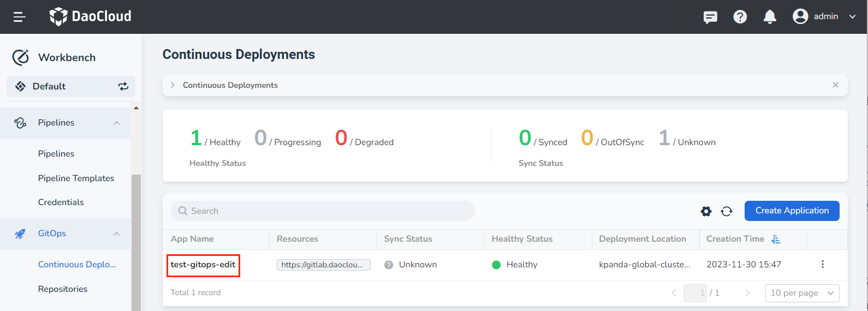Open the hamburger navigation menu

[20, 17]
